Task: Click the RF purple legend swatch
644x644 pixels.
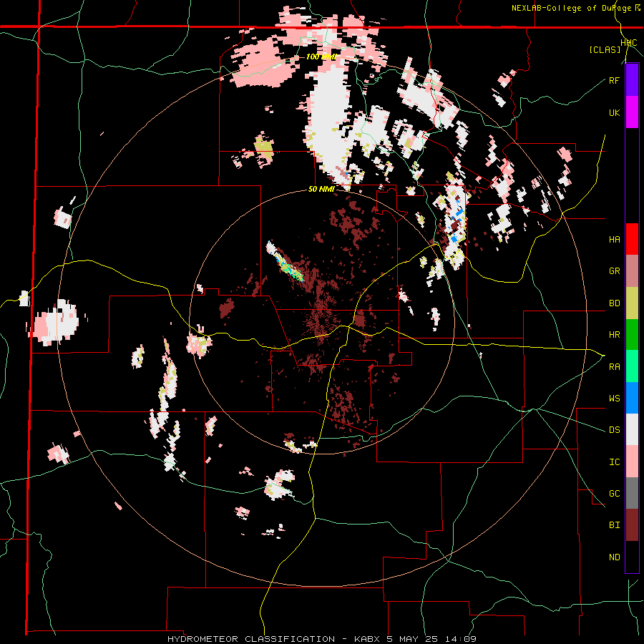Action: pos(632,80)
